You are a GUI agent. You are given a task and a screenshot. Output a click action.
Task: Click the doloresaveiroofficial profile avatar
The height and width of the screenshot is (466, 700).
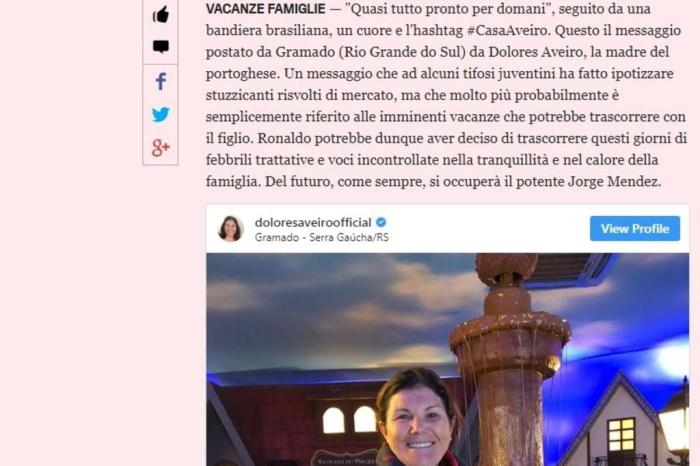(x=230, y=229)
